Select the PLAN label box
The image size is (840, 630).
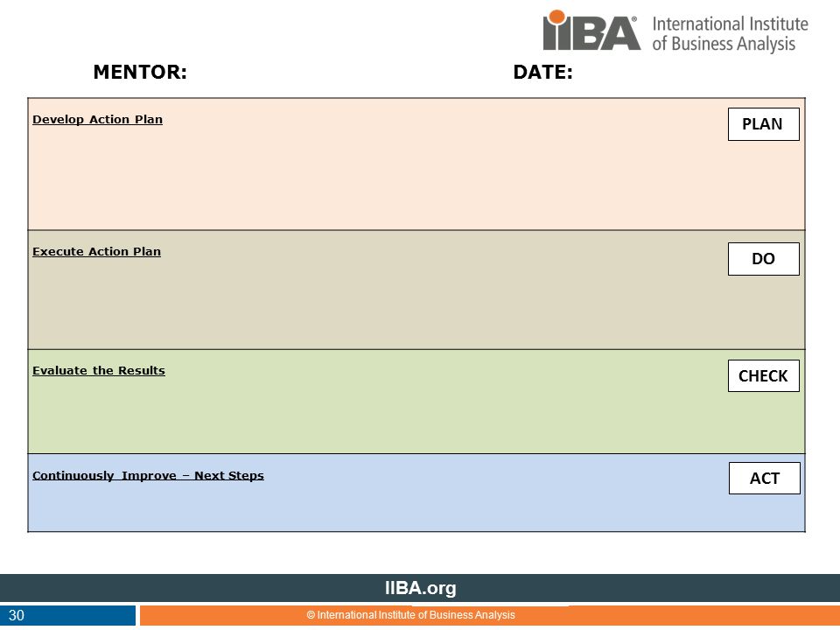[763, 124]
